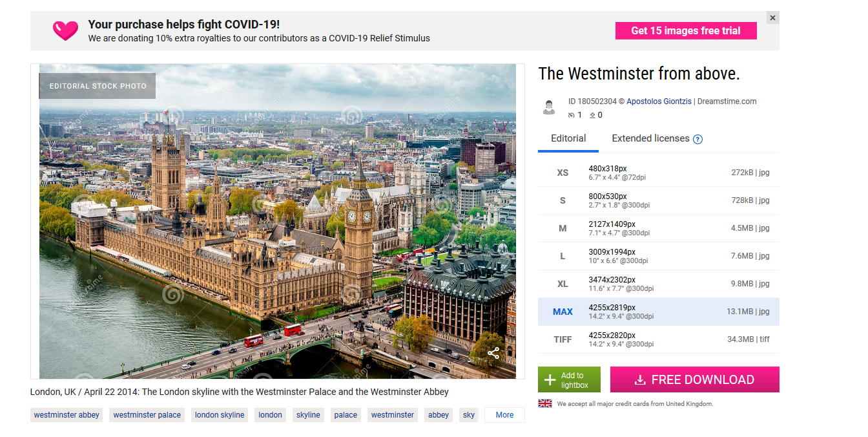Open the Extended licenses help icon
Screen dimensions: 868x437
tap(697, 139)
